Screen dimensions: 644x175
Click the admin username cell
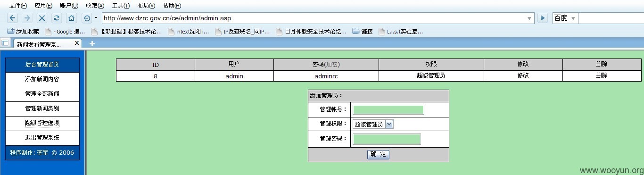[234, 75]
